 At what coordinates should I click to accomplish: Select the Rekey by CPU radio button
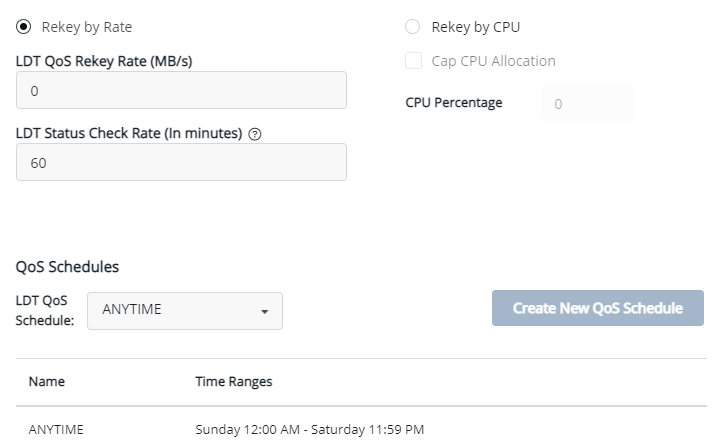click(412, 27)
